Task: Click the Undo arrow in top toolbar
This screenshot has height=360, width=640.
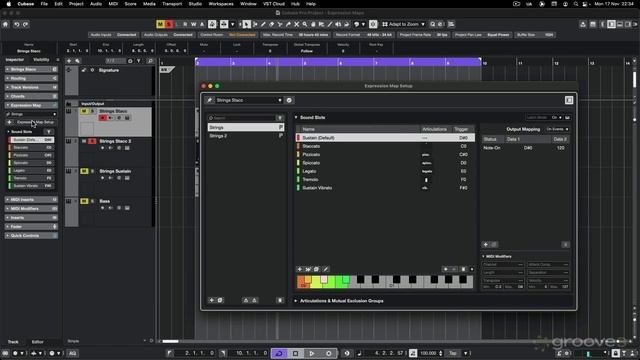Action: pyautogui.click(x=17, y=24)
